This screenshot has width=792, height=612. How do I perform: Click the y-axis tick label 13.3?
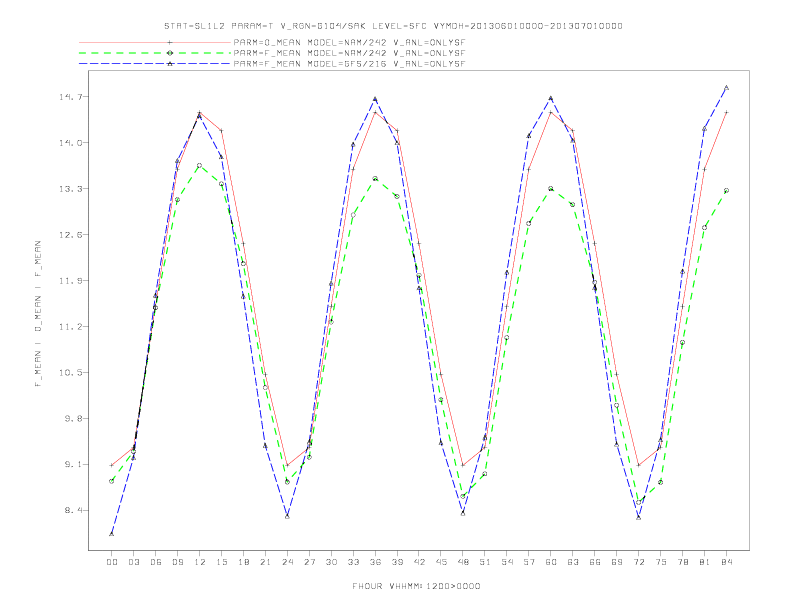tap(69, 189)
